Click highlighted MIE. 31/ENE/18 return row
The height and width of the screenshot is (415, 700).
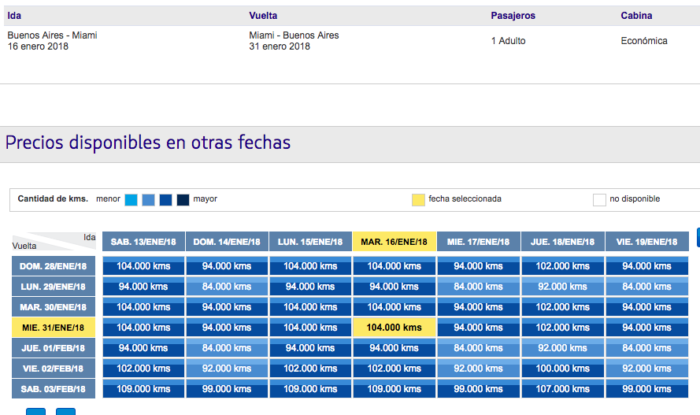click(x=53, y=327)
